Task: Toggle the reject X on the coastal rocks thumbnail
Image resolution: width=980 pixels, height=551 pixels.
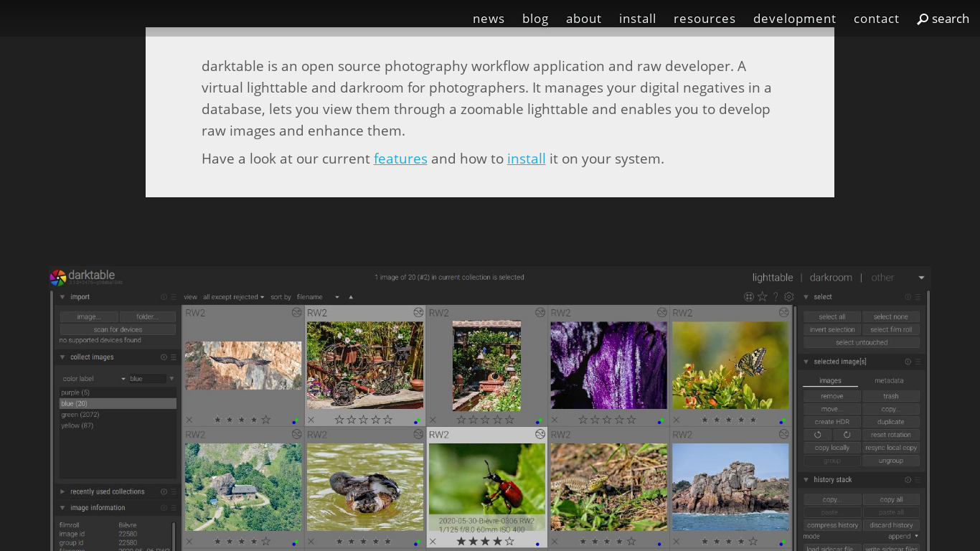Action: (677, 542)
